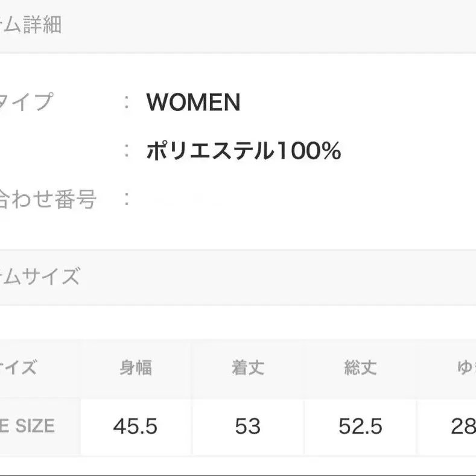Viewport: 476px width, 476px height.
Task: Select the 着丈 column header
Action: tap(247, 367)
